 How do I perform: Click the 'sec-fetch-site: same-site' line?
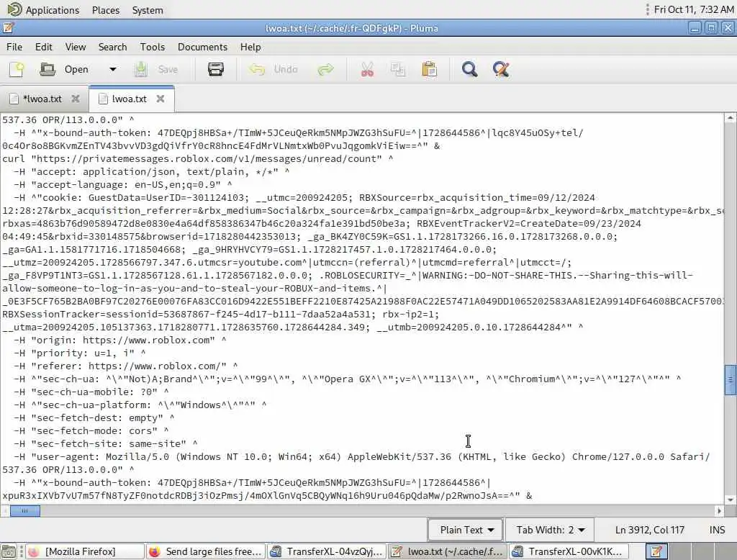pos(105,443)
